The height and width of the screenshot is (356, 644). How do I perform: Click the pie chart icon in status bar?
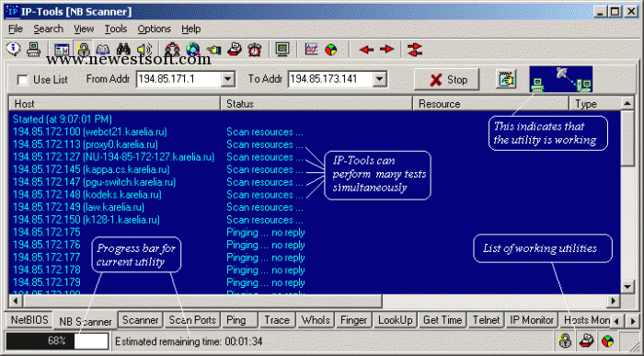point(607,340)
